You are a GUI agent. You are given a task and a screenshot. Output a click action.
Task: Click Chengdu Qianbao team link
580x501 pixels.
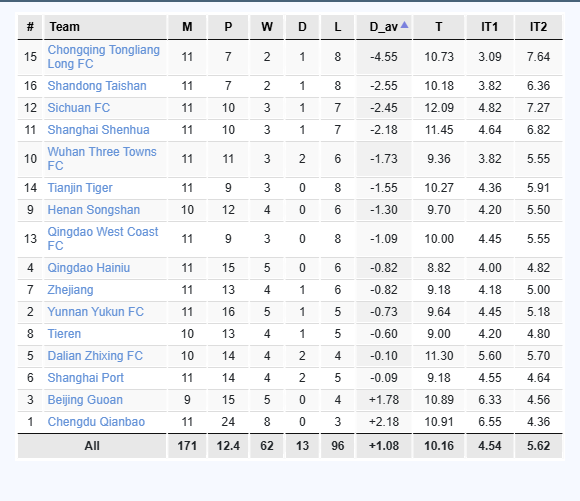tap(96, 422)
